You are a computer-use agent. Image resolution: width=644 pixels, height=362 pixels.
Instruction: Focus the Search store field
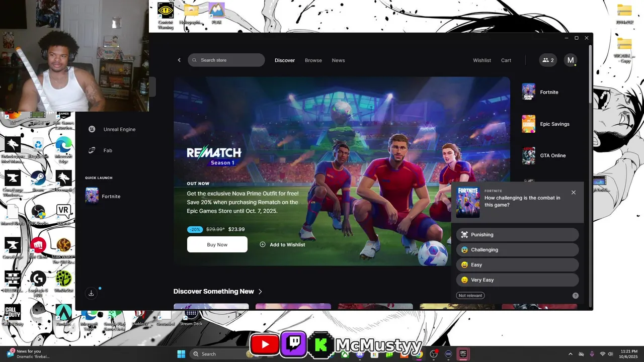(226, 60)
